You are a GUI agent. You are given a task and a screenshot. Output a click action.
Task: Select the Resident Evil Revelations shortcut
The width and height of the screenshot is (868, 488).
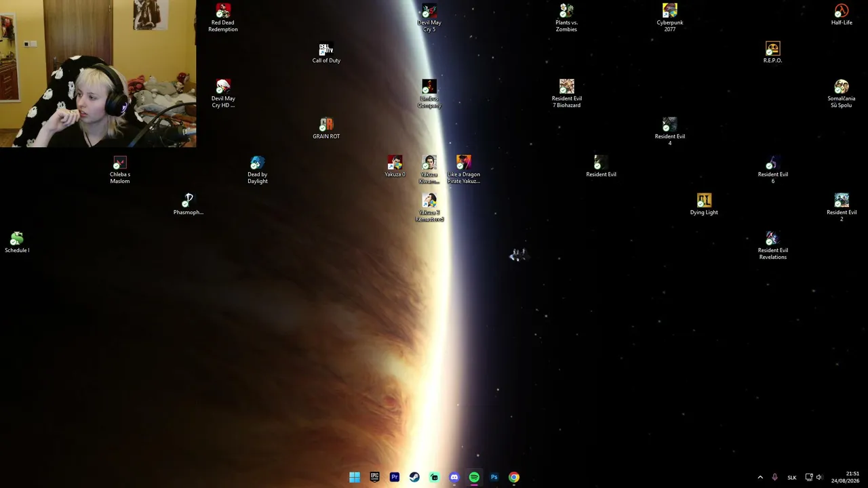[x=772, y=246]
